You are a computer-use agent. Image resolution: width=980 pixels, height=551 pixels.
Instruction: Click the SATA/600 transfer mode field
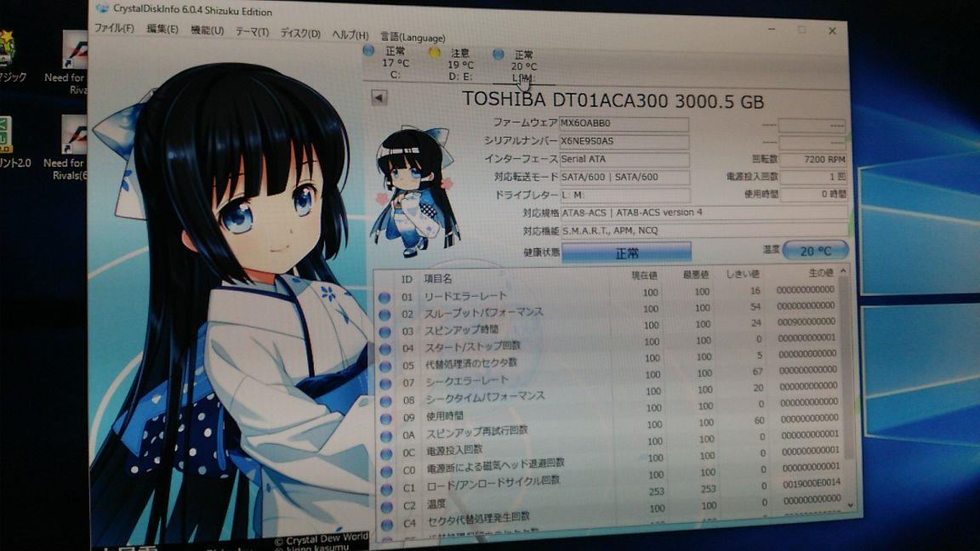pyautogui.click(x=624, y=178)
